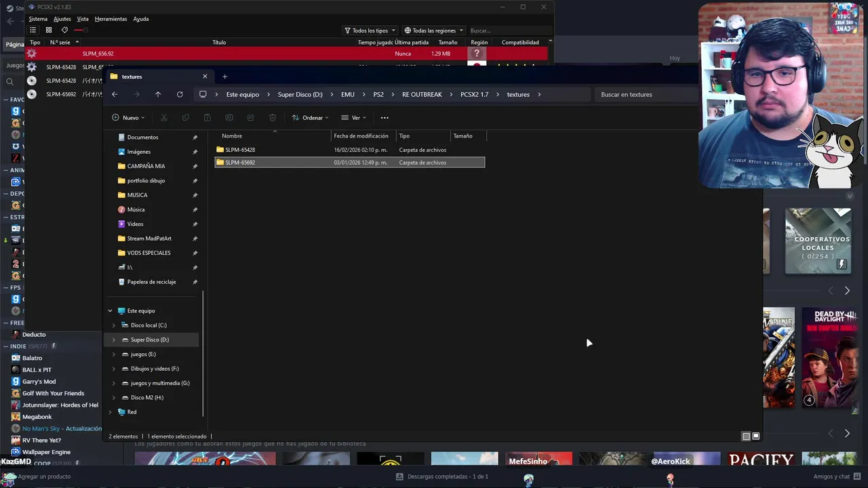Expand chevron after textures breadcrumb
868x488 pixels.
(x=540, y=94)
